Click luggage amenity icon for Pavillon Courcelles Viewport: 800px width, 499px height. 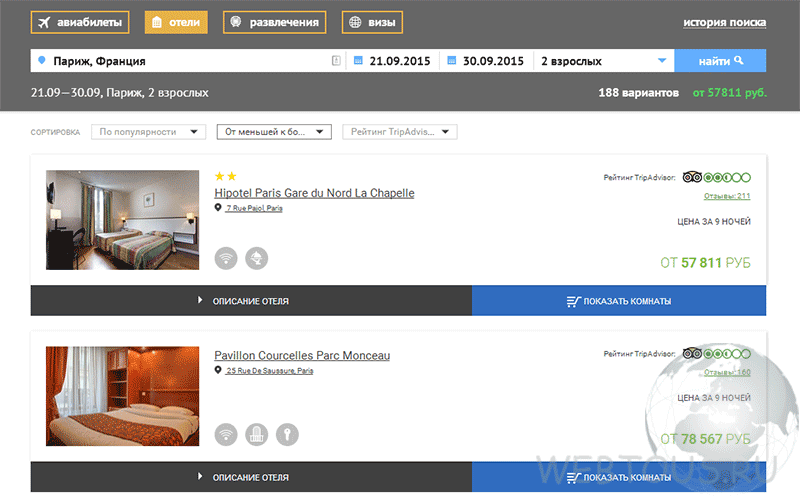257,435
